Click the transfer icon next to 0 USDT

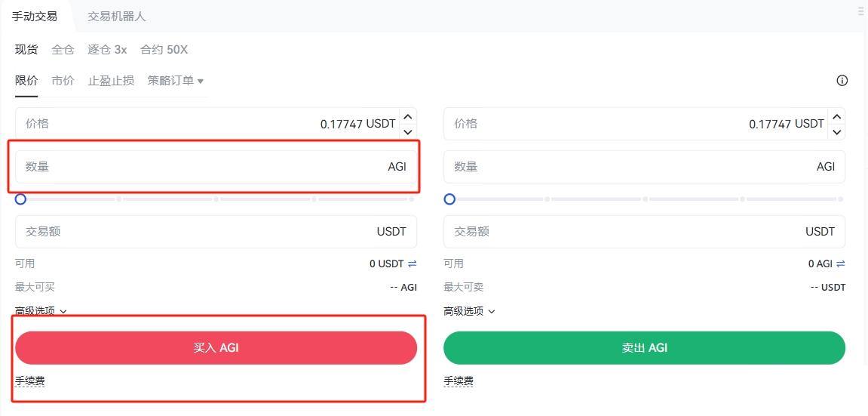pyautogui.click(x=412, y=263)
